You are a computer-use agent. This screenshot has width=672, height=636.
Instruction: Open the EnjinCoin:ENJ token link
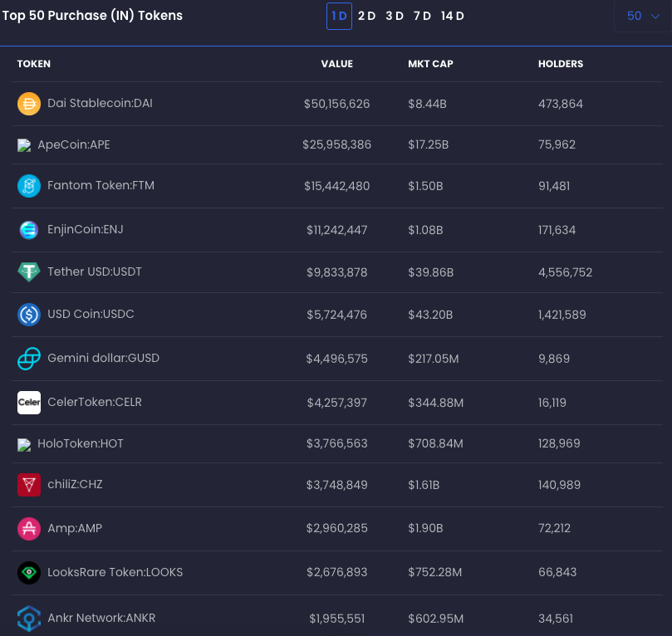click(x=86, y=229)
